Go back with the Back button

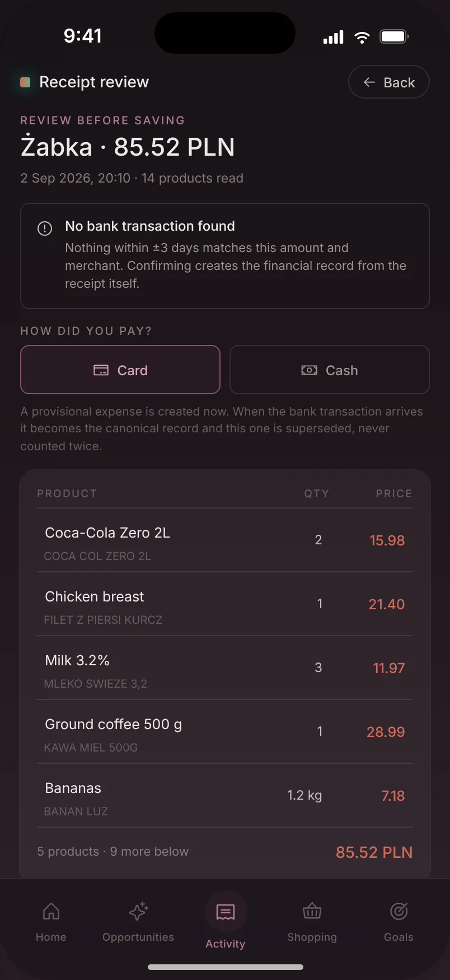pos(389,82)
